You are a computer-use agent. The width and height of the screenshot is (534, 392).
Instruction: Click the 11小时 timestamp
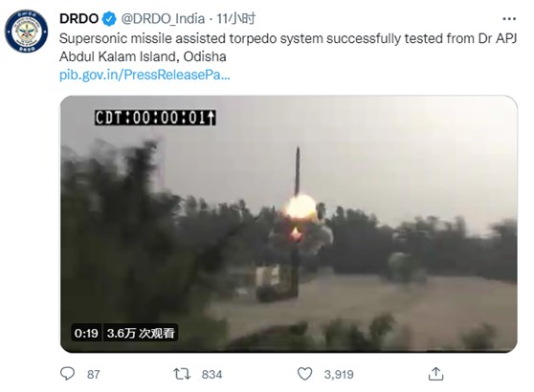(x=236, y=19)
